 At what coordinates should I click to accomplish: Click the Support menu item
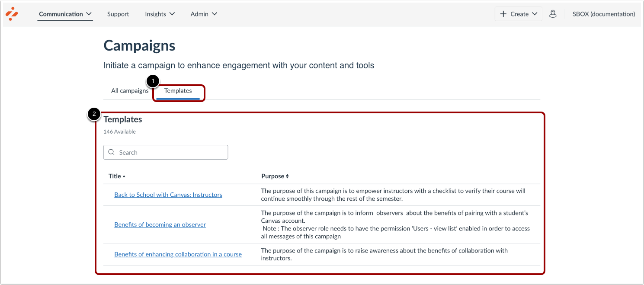coord(118,13)
